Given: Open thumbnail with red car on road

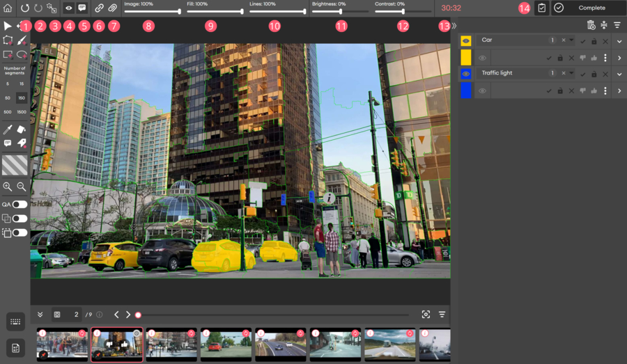Looking at the screenshot, I should point(226,345).
